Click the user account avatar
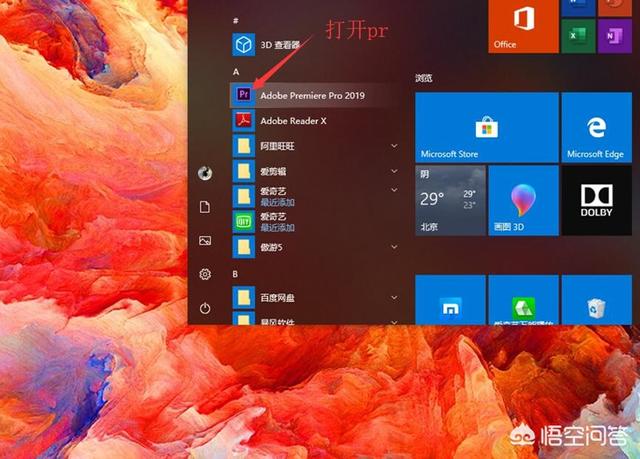Screen dimensions: 640x459 [x=205, y=172]
